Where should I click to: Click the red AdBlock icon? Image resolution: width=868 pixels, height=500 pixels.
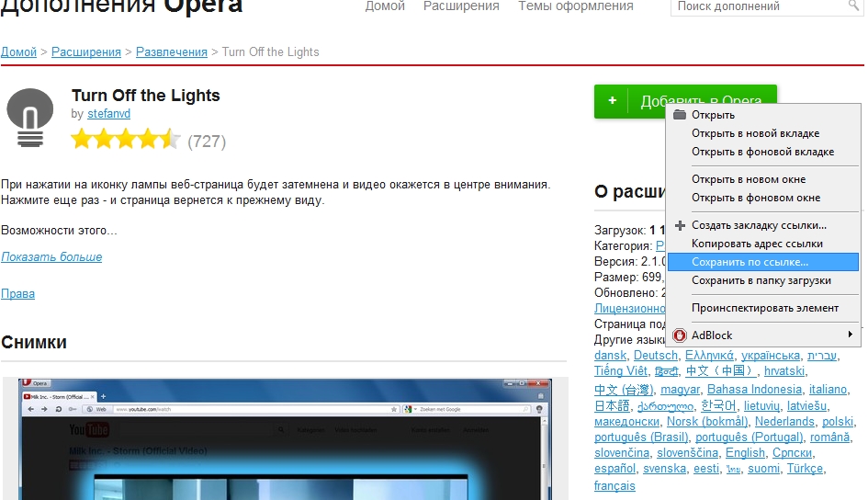(680, 335)
